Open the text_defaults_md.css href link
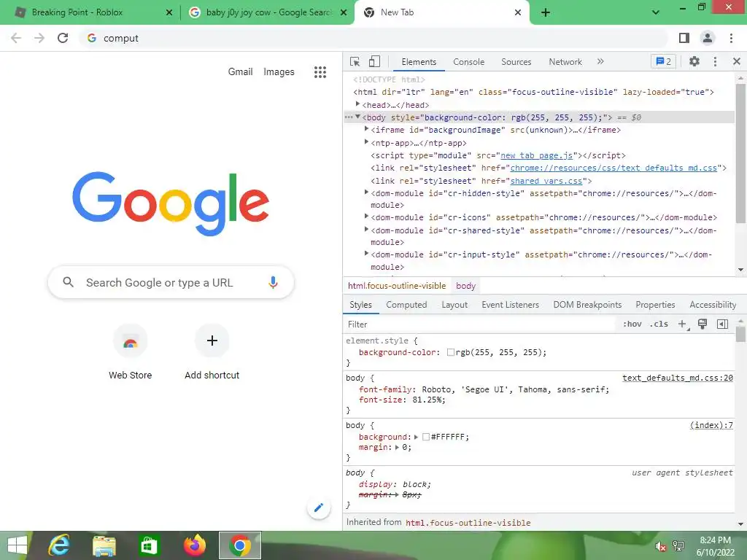The image size is (747, 560). pyautogui.click(x=614, y=168)
